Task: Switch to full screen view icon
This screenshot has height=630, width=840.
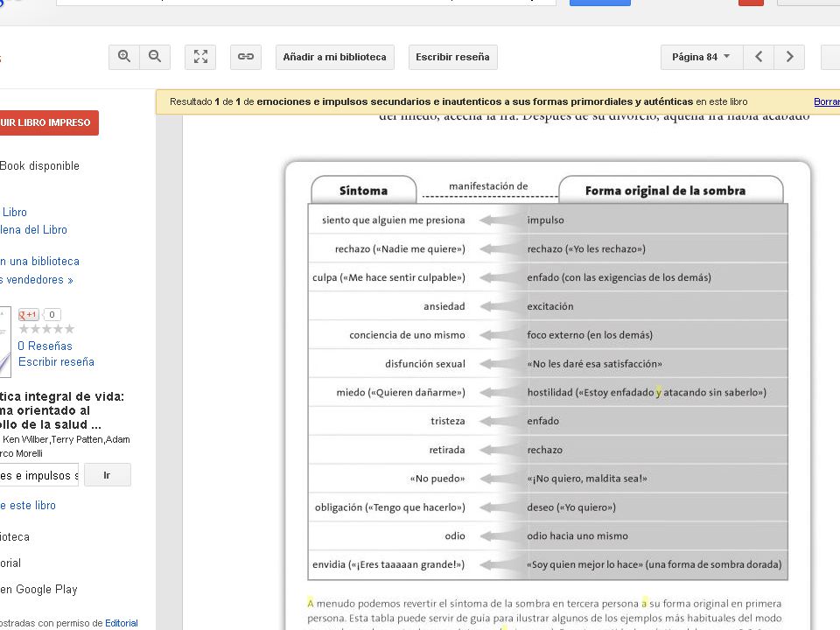Action: click(200, 57)
